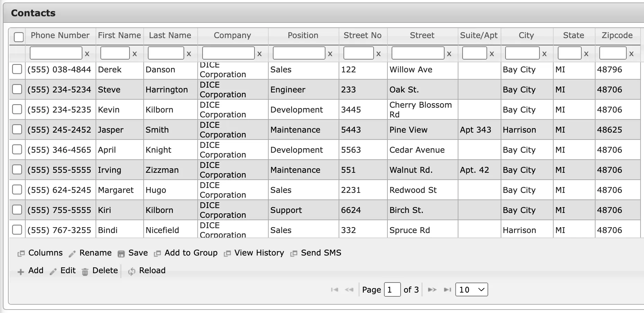Viewport: 644px width, 313px height.
Task: Go to the next page arrow
Action: click(432, 289)
